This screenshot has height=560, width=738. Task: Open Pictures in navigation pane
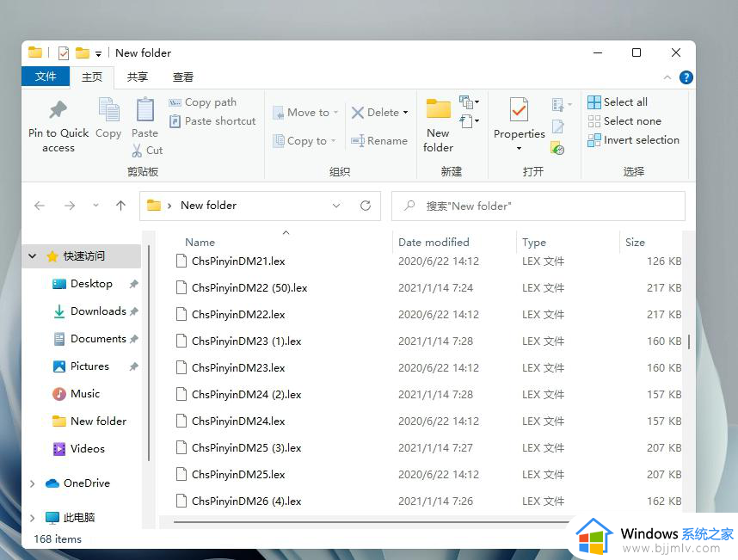point(89,366)
